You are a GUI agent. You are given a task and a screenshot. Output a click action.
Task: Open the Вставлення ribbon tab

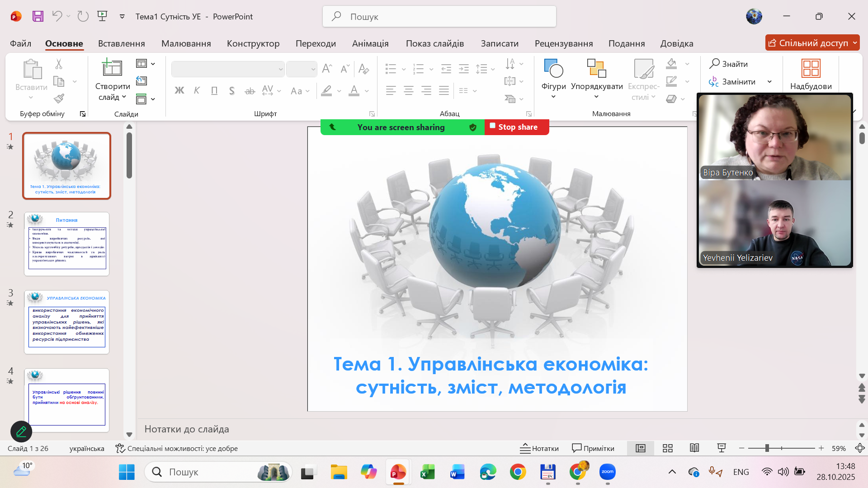pyautogui.click(x=121, y=43)
